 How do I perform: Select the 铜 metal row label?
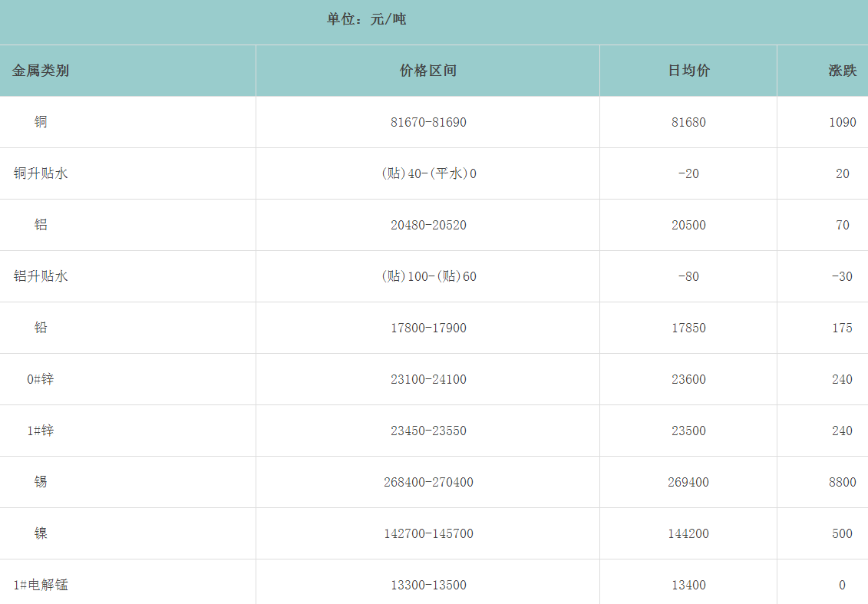click(41, 122)
